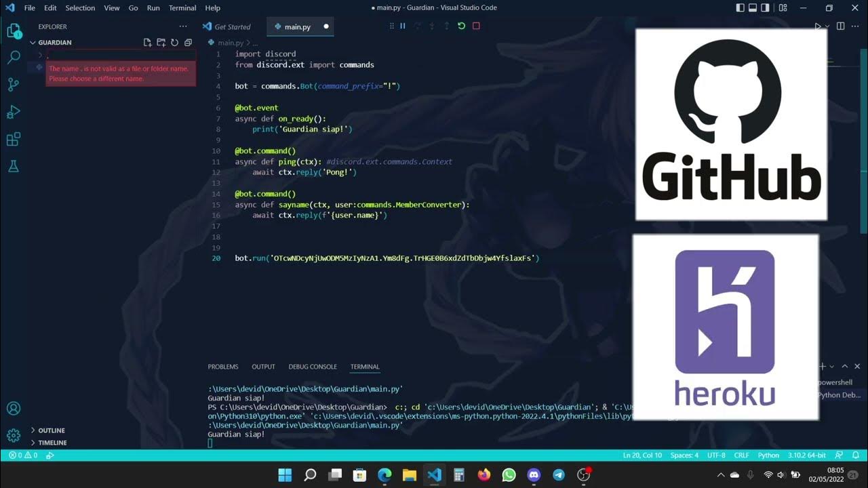This screenshot has height=488, width=868.
Task: Click main.py in the breadcrumb
Action: click(x=231, y=43)
